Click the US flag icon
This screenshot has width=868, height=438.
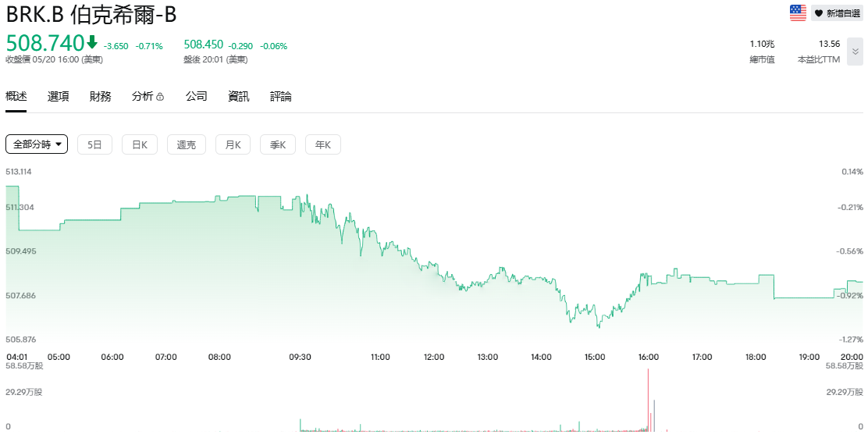point(798,12)
